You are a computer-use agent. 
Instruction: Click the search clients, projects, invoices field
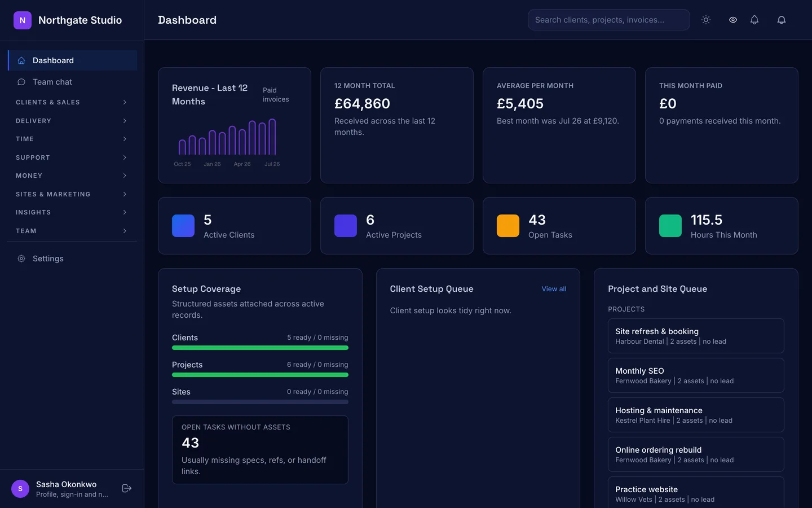click(609, 20)
